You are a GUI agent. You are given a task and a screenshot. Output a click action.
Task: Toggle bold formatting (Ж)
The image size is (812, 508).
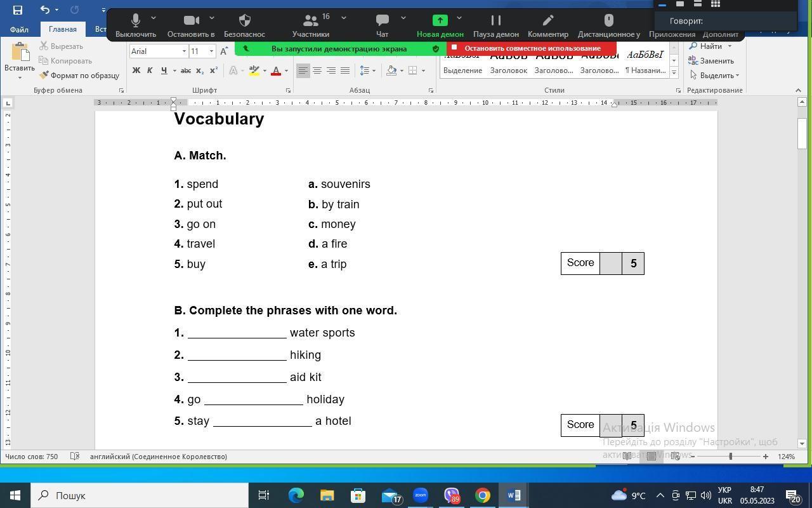[136, 70]
